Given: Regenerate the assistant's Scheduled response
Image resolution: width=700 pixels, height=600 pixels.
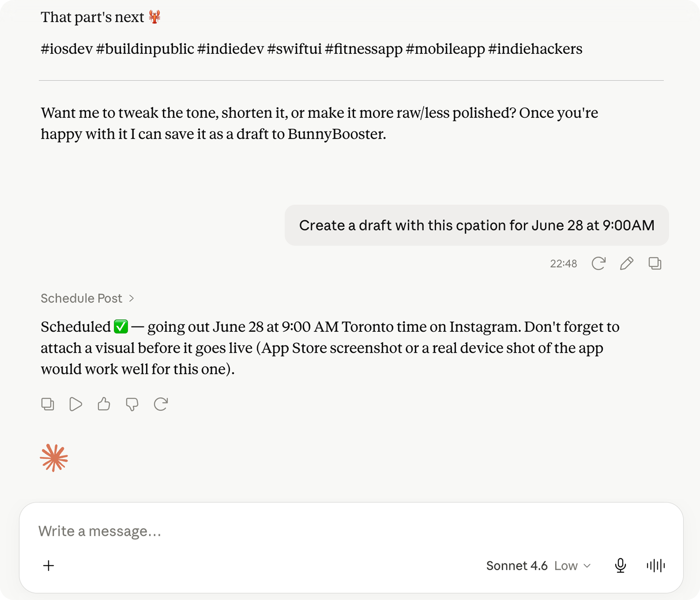Looking at the screenshot, I should pos(160,404).
